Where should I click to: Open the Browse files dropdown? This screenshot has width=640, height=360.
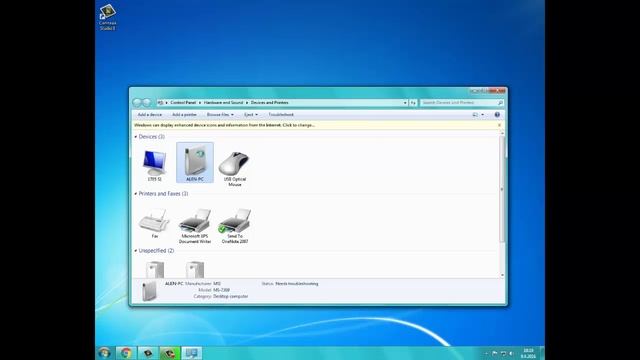click(x=220, y=115)
